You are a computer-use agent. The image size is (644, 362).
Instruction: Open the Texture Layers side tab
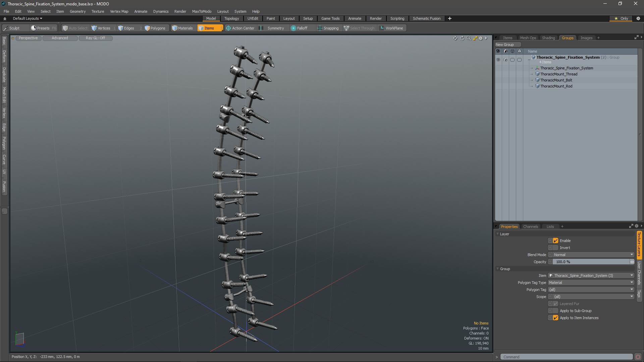pos(639,244)
